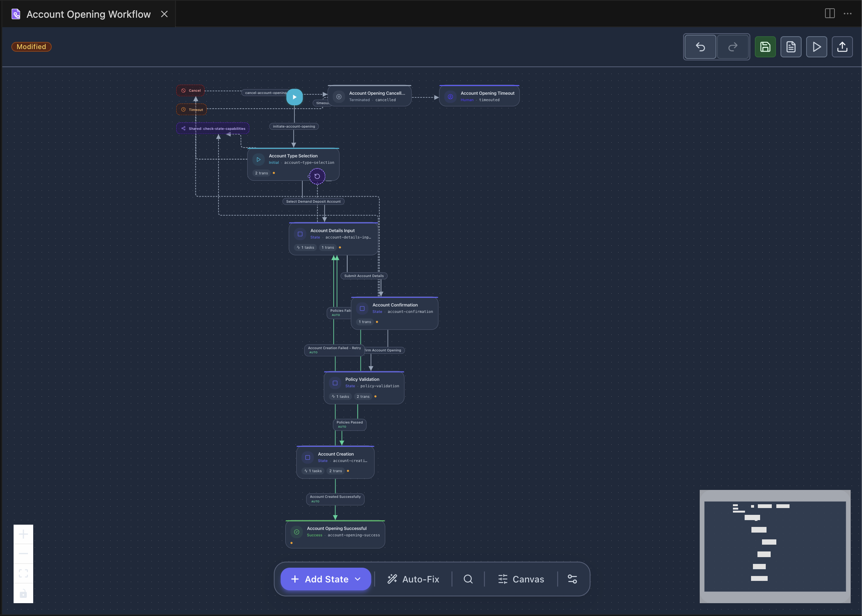Click the 2 trans badge on Policy Validation
862x616 pixels.
363,397
